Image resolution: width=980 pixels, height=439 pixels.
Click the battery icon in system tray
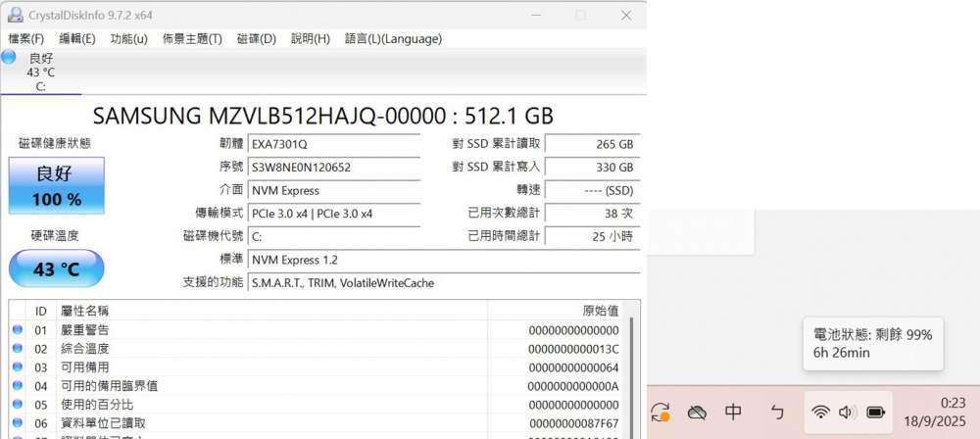point(875,413)
